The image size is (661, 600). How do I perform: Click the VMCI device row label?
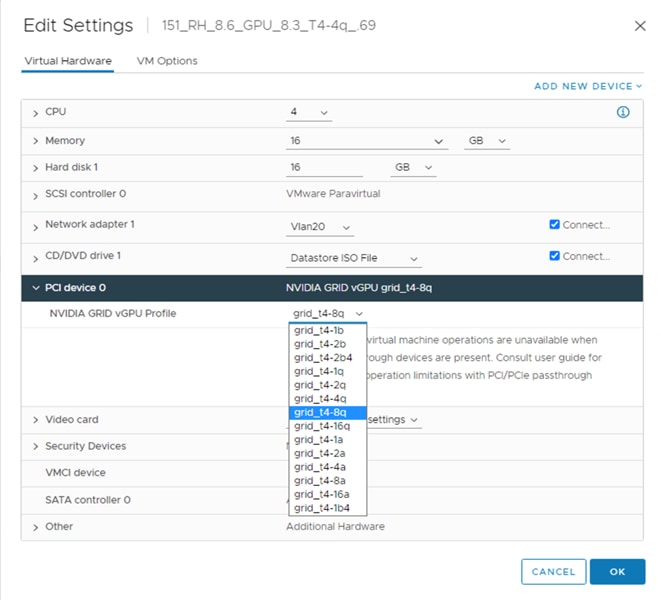[75, 473]
